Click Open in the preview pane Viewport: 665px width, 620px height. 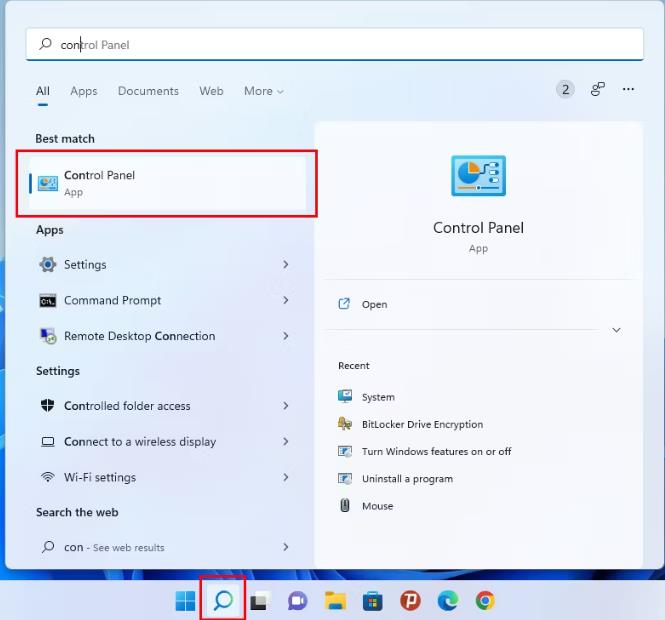coord(374,304)
